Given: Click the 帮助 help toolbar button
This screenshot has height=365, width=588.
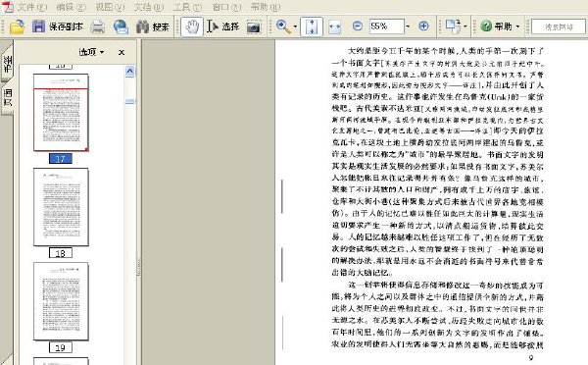Looking at the screenshot, I should 496,26.
